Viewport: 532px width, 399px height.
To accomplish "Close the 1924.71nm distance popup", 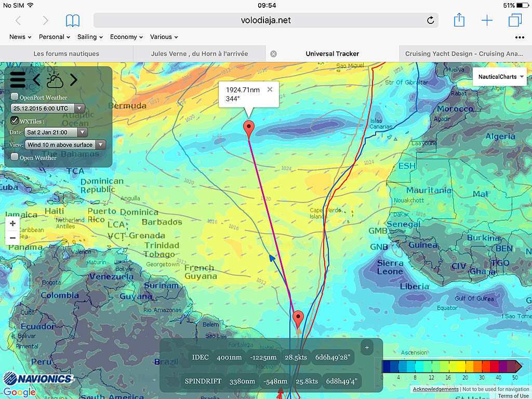I will coord(270,89).
